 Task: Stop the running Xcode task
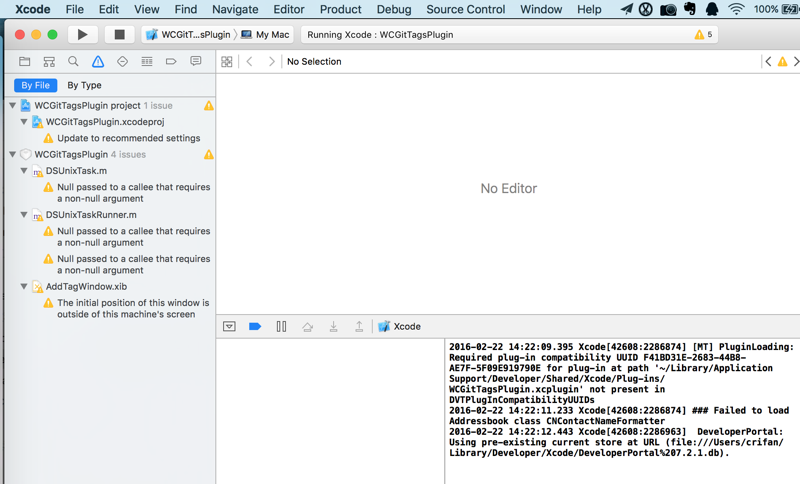coord(119,34)
